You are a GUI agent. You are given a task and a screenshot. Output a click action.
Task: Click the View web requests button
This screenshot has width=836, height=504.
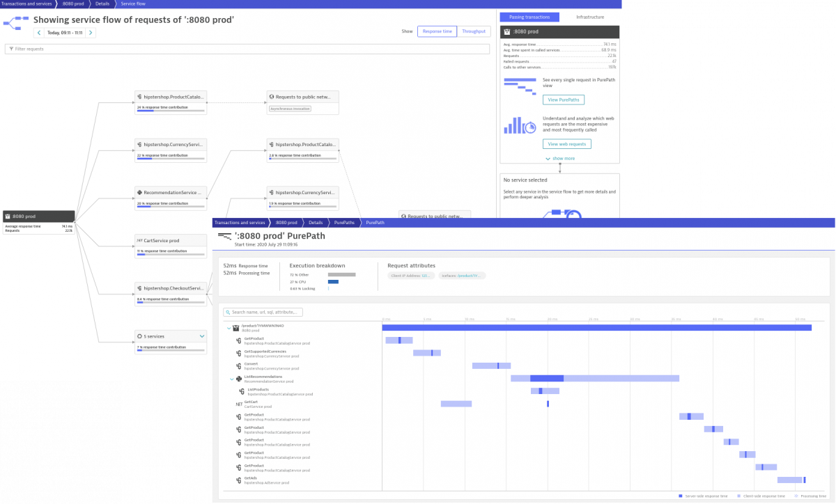click(x=566, y=143)
